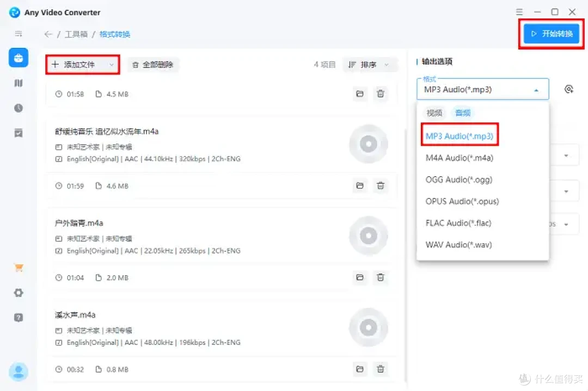
Task: Click the 户外踏青.m4a album disc thumbnail
Action: (x=368, y=235)
